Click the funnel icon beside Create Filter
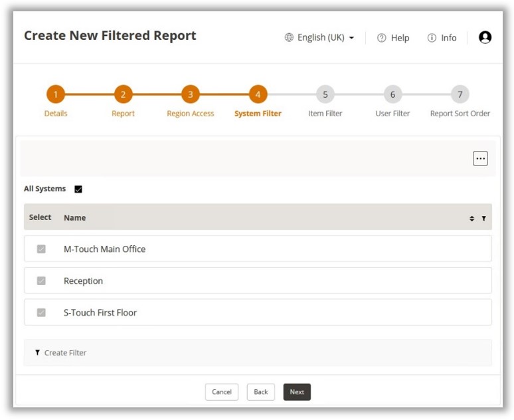Viewport: 514px width, 420px height. 37,353
